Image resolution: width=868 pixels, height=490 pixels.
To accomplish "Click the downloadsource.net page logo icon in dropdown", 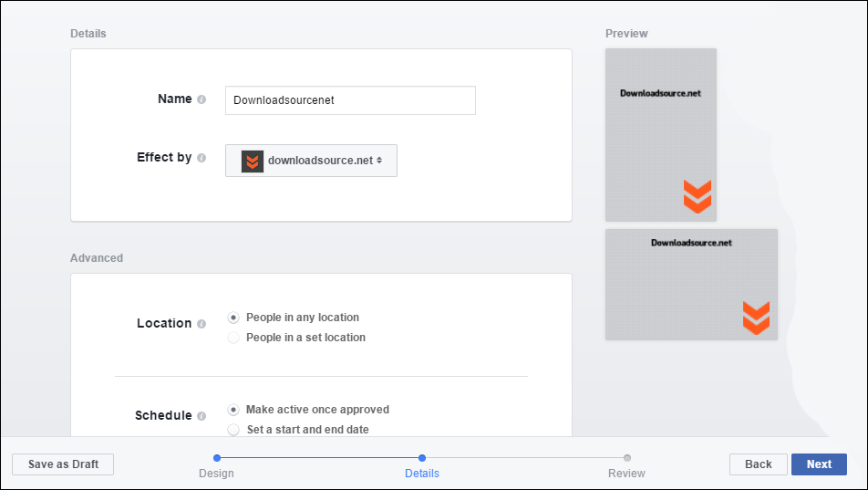I will (x=253, y=161).
